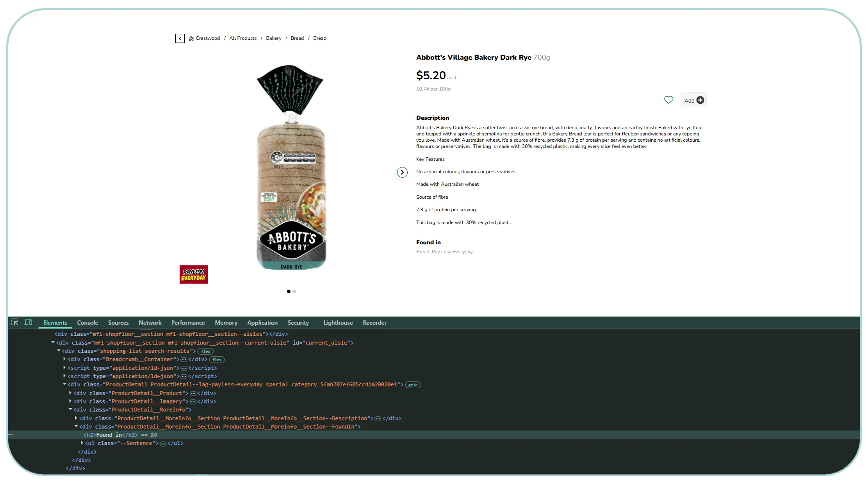
Task: Expand the first ld+json script node
Action: [x=64, y=368]
